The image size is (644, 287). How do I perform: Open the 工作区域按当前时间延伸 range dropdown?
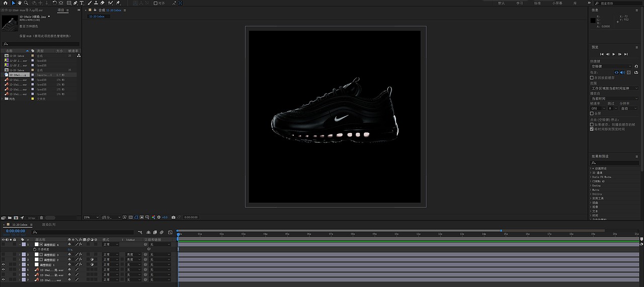coord(614,88)
